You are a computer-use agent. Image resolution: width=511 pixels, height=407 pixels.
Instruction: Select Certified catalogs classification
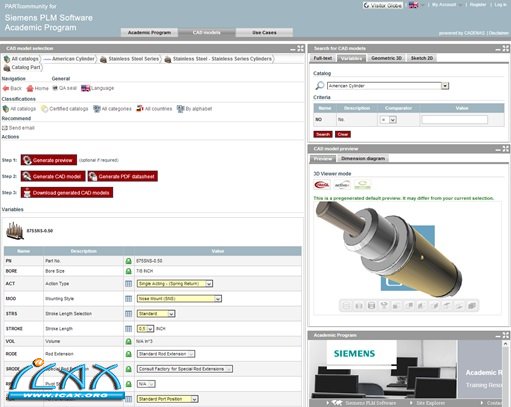pyautogui.click(x=65, y=109)
